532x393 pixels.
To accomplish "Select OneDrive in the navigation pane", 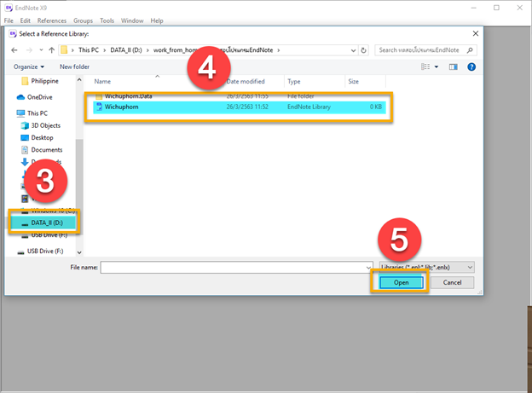I will click(x=39, y=97).
